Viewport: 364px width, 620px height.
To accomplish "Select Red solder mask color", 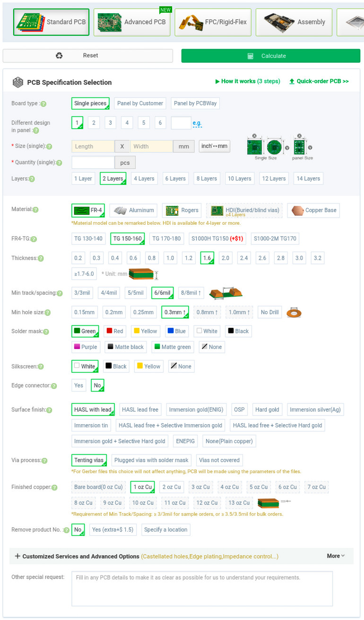I will [114, 331].
